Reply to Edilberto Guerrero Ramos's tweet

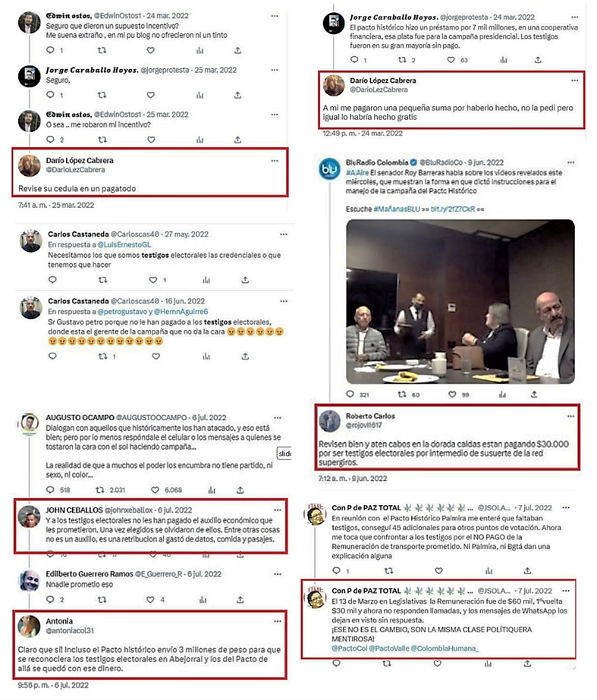coord(51,599)
